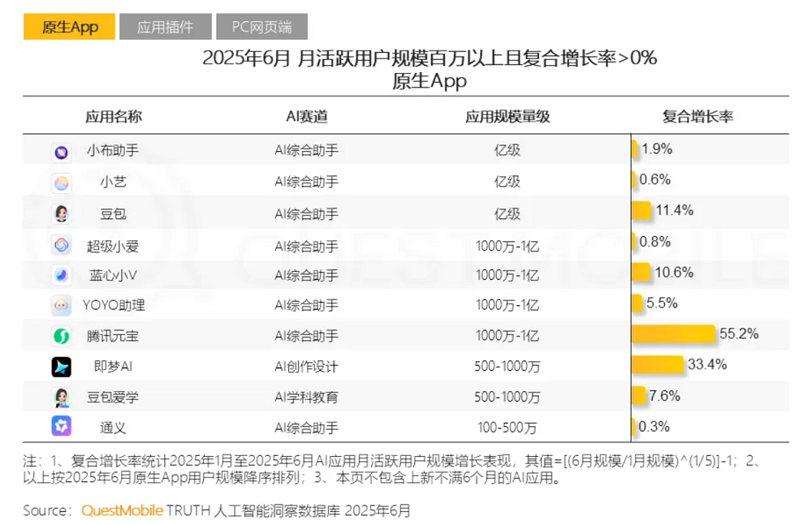Open the PC网页端 tab

pos(261,27)
